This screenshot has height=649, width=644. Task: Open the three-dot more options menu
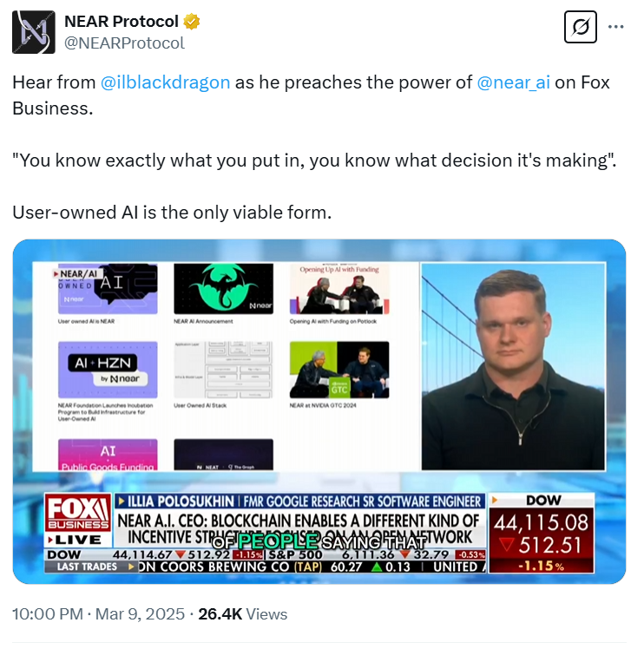tap(616, 27)
